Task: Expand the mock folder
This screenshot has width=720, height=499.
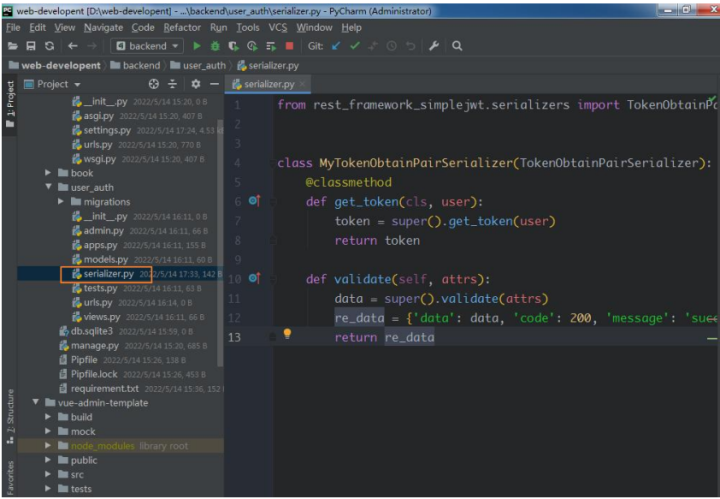Action: pyautogui.click(x=48, y=431)
